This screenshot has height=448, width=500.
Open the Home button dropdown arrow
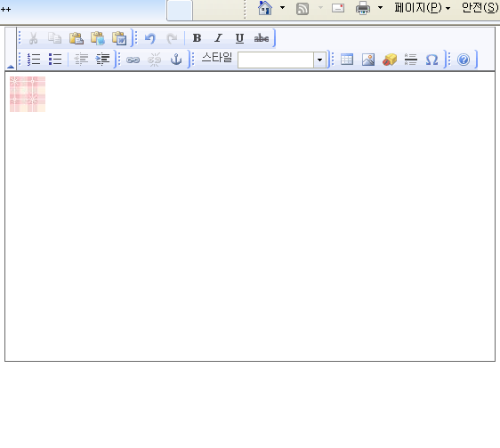(x=283, y=7)
